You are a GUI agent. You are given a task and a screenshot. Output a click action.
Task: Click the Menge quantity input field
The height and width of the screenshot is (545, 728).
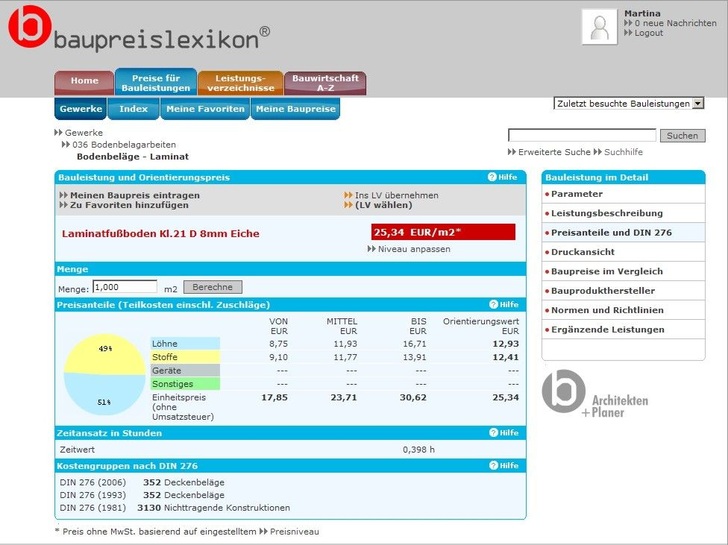(124, 287)
